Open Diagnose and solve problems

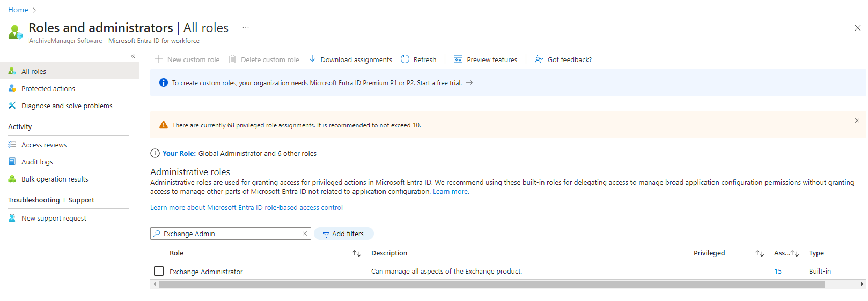click(67, 106)
